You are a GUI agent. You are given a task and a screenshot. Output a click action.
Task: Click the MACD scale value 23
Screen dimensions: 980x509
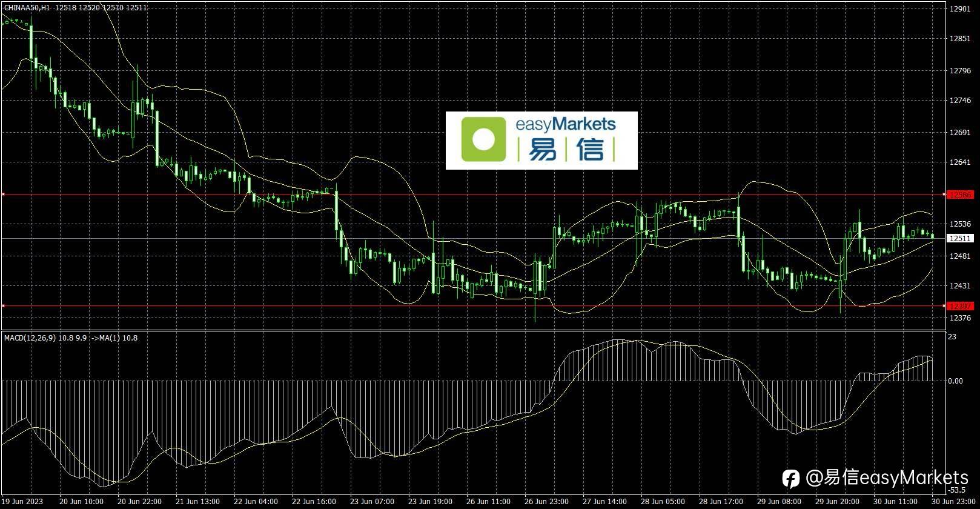(x=952, y=336)
